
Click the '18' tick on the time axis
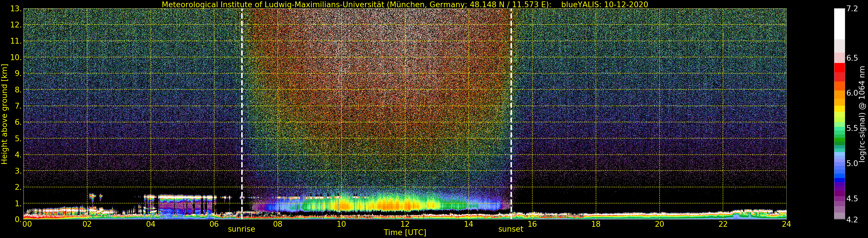click(596, 224)
